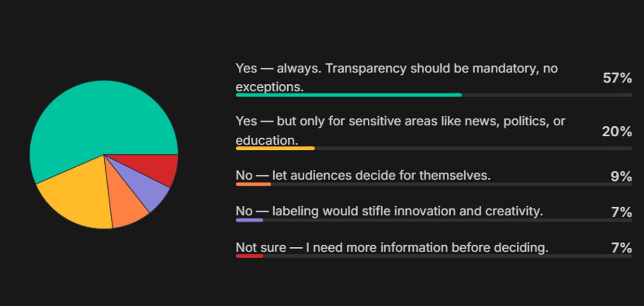Choose "No — labeling would stifle innovation" option

click(389, 211)
